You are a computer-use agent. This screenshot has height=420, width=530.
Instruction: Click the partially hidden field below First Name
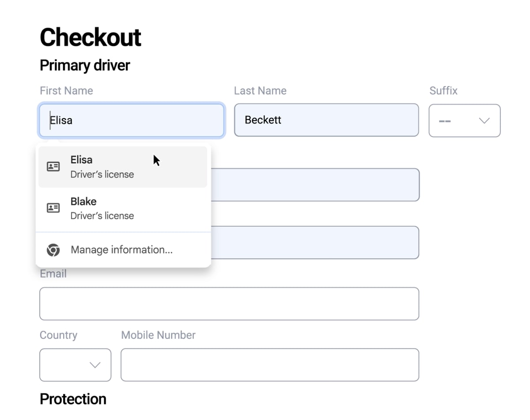tap(314, 185)
